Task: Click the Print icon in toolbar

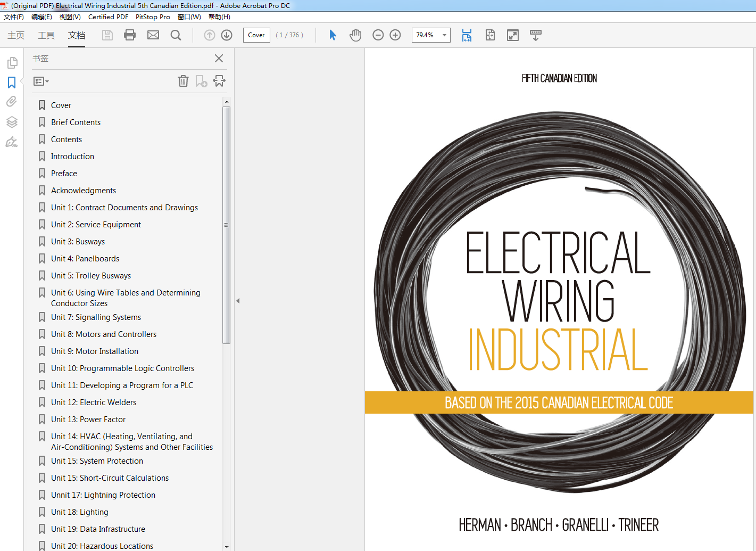Action: tap(130, 35)
